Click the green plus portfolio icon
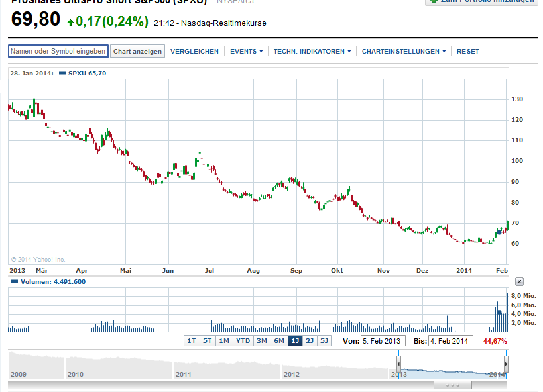This screenshot has width=543, height=392. (x=433, y=1)
